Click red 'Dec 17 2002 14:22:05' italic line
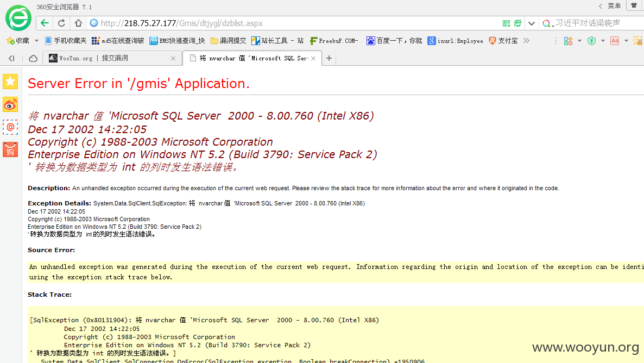Image resolution: width=644 pixels, height=363 pixels. 87,129
